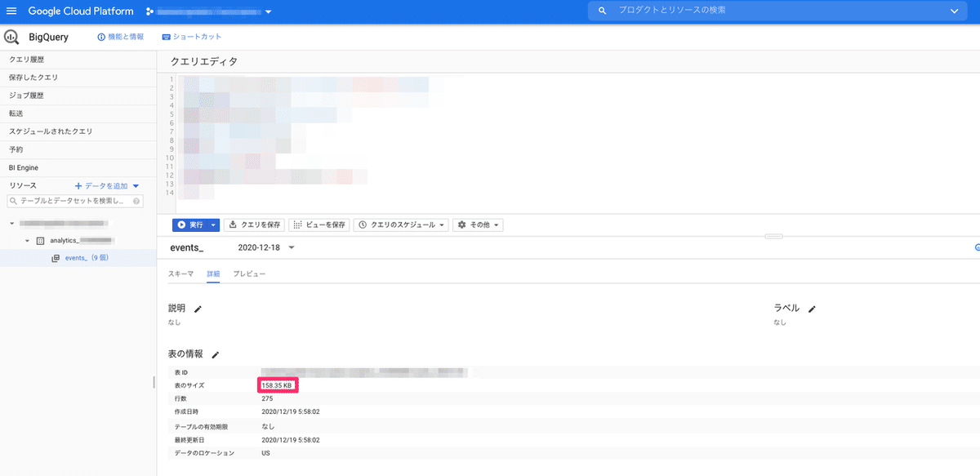This screenshot has width=980, height=476.
Task: Click クエリを保存 button
Action: point(254,225)
